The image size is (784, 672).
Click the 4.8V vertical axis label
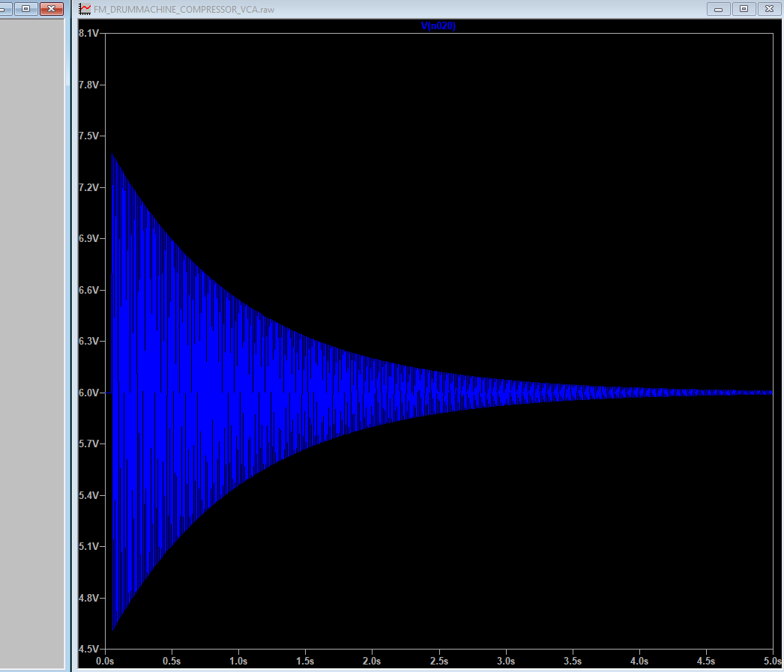point(88,598)
